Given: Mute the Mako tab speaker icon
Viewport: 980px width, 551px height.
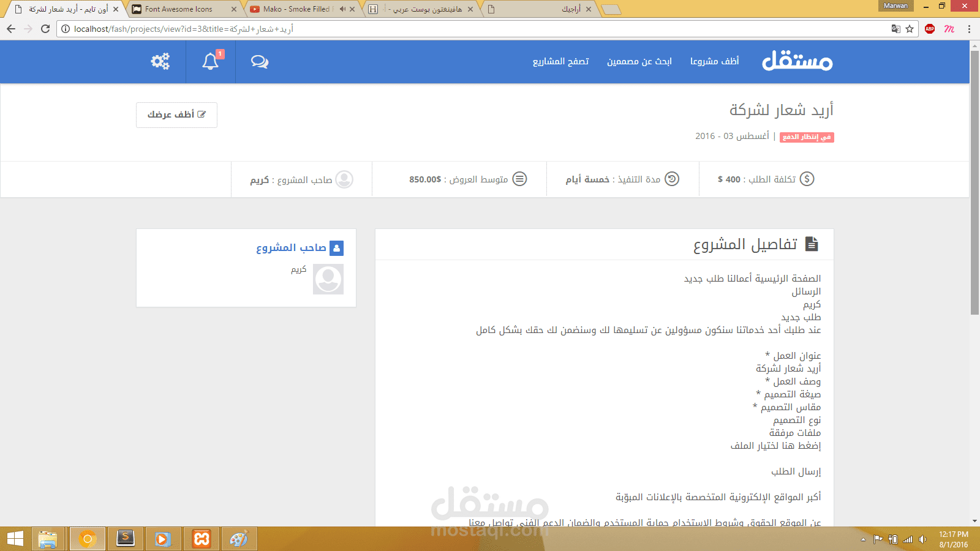Looking at the screenshot, I should pos(342,9).
